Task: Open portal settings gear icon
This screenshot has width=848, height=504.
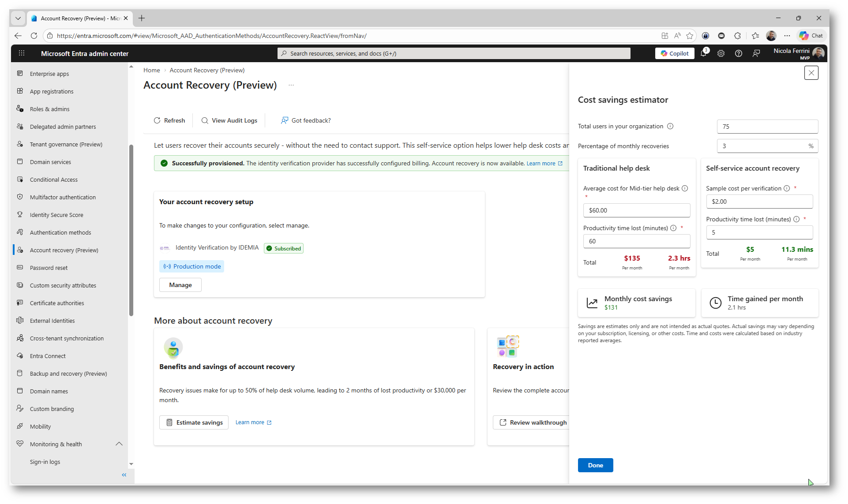Action: click(x=721, y=53)
